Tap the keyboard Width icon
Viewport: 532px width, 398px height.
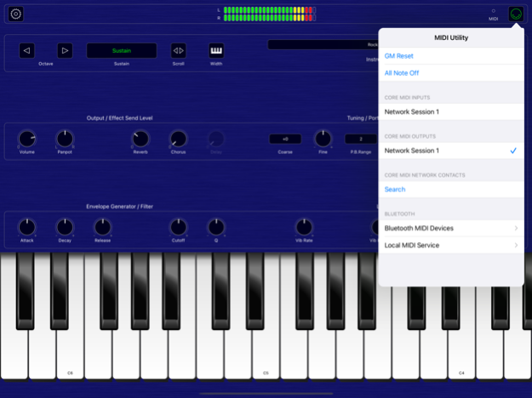pos(216,50)
